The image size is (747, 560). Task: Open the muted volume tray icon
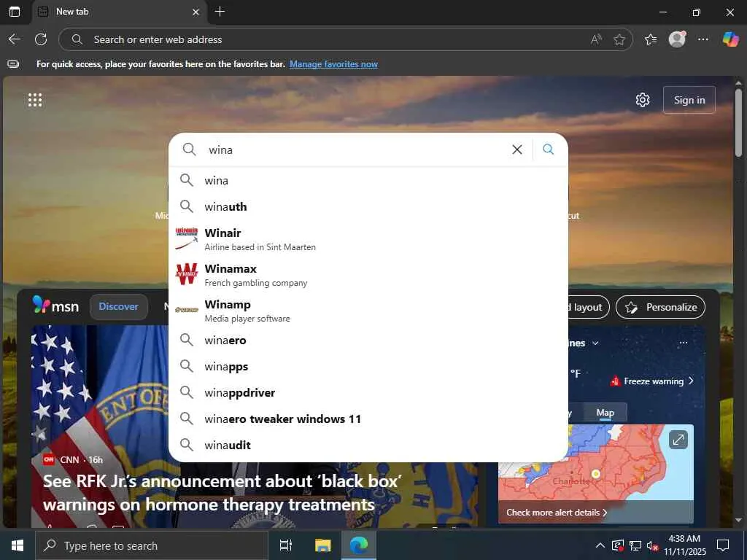[652, 545]
